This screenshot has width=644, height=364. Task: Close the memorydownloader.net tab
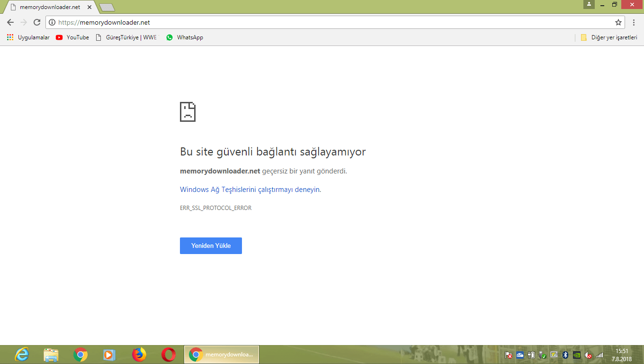coord(89,7)
